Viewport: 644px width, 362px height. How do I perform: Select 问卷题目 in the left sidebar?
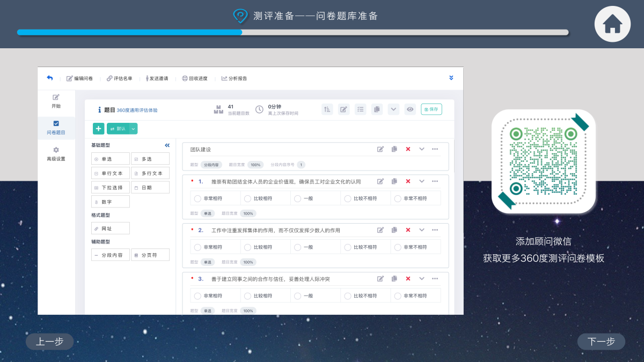click(56, 128)
